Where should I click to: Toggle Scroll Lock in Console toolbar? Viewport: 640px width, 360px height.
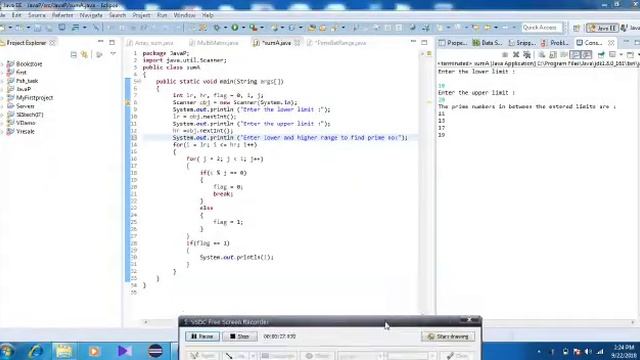tap(553, 54)
